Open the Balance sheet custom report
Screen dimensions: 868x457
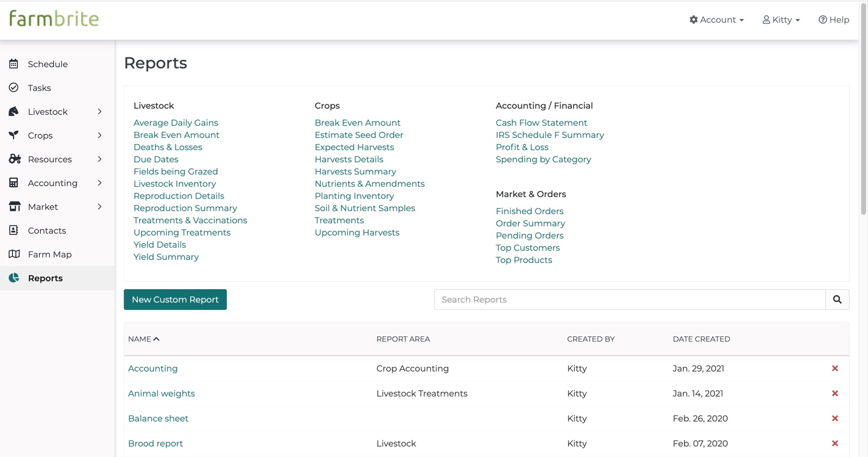(x=158, y=419)
